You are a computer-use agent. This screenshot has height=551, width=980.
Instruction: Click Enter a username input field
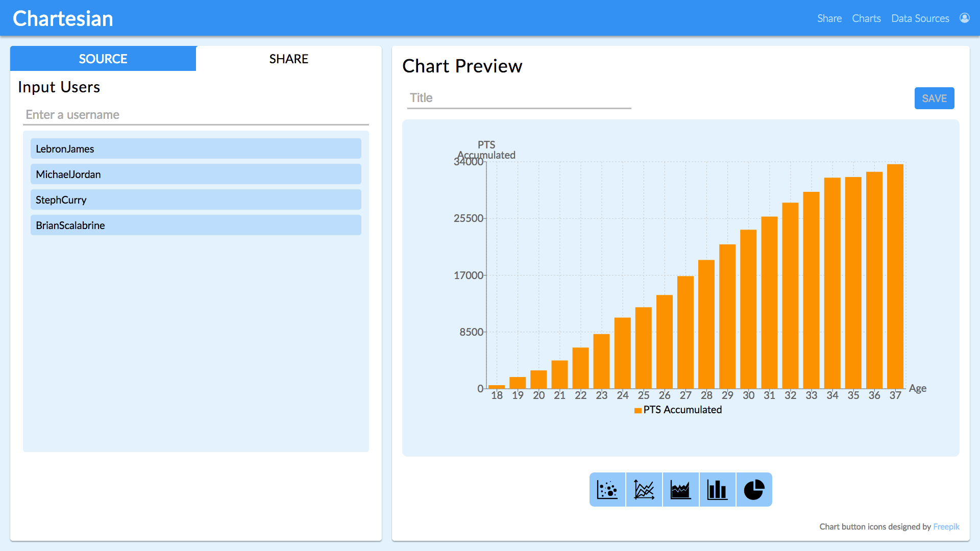click(195, 114)
